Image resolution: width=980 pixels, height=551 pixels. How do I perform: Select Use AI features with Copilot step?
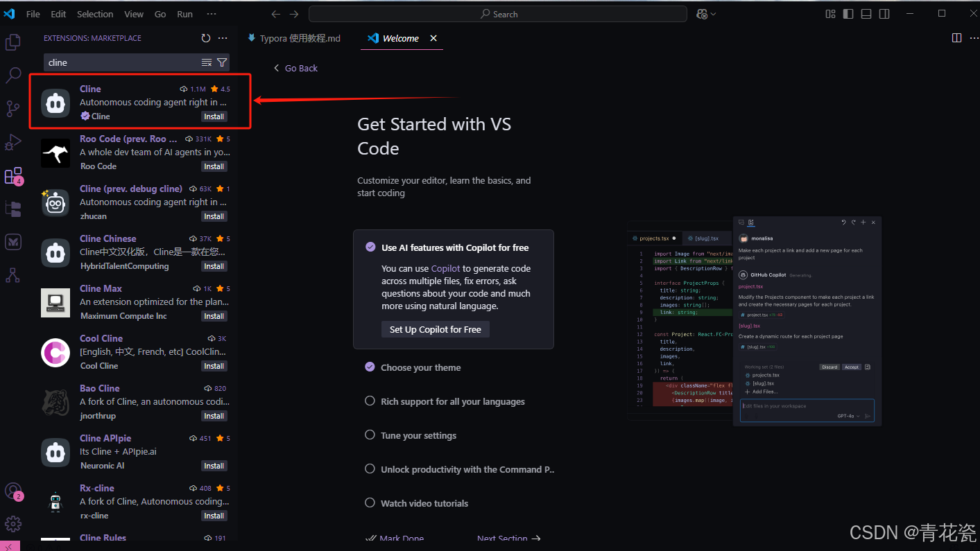pos(455,247)
